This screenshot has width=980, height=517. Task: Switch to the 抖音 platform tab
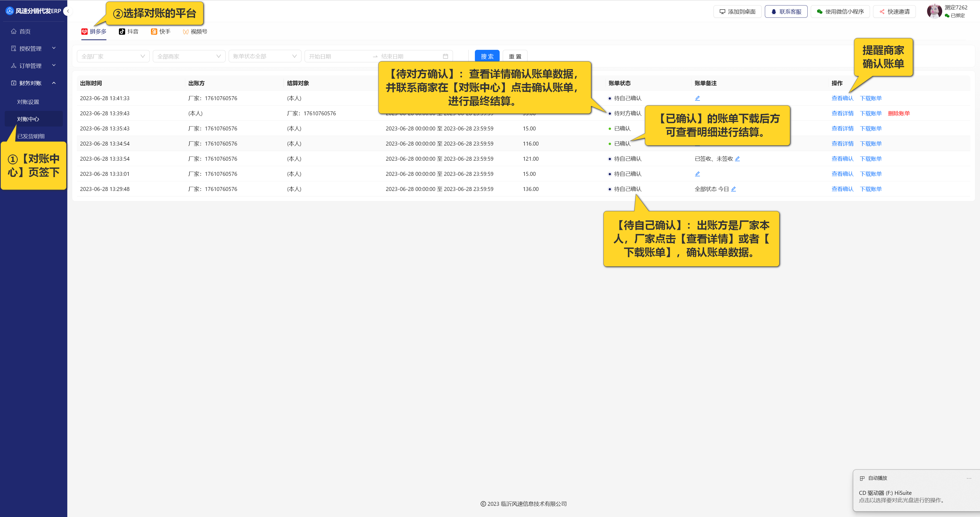click(x=129, y=32)
